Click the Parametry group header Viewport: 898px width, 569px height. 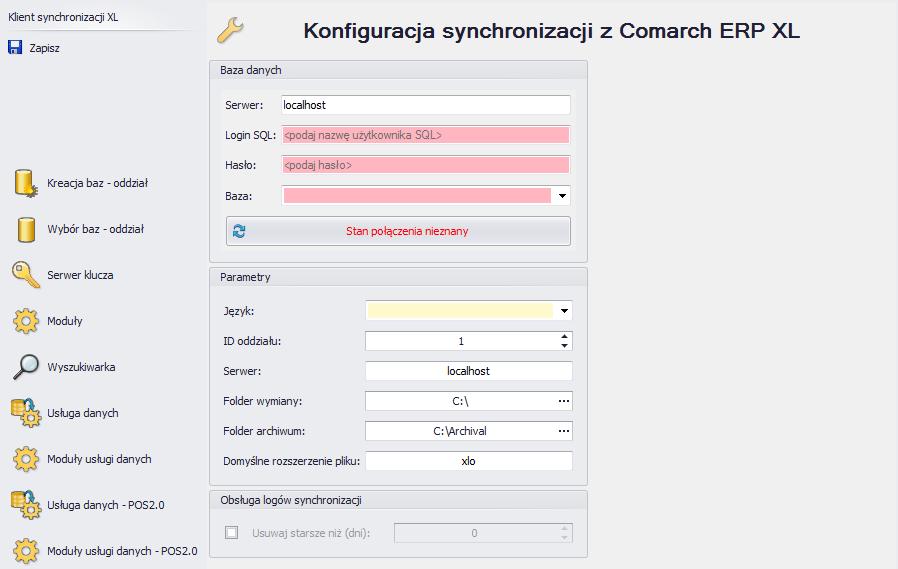point(398,277)
